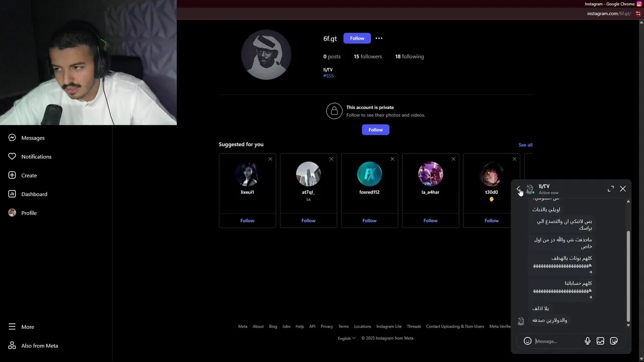The image size is (644, 362).
Task: Click API footer link
Action: [312, 326]
